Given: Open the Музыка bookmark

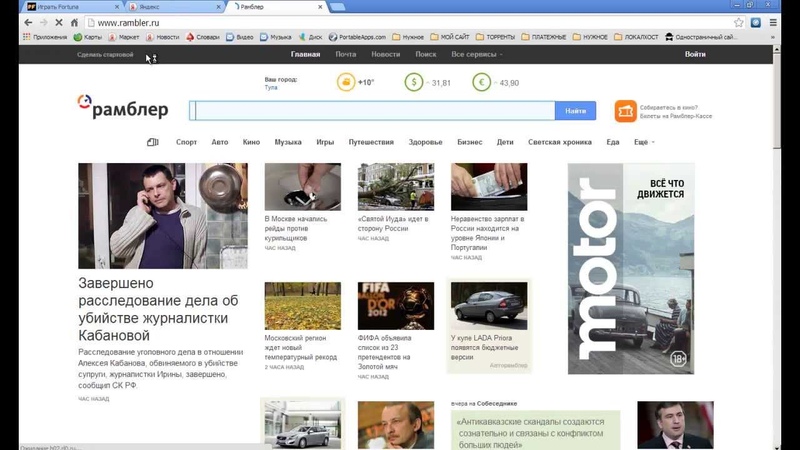Looking at the screenshot, I should (x=276, y=37).
